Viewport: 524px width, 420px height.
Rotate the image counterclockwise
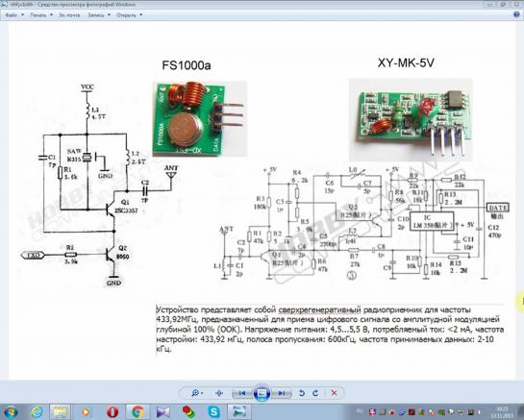coord(302,393)
